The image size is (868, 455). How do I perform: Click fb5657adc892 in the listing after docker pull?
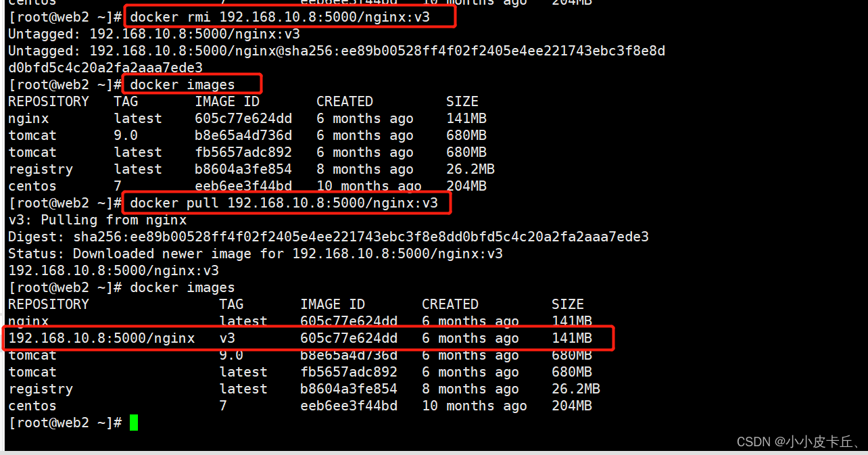click(349, 372)
